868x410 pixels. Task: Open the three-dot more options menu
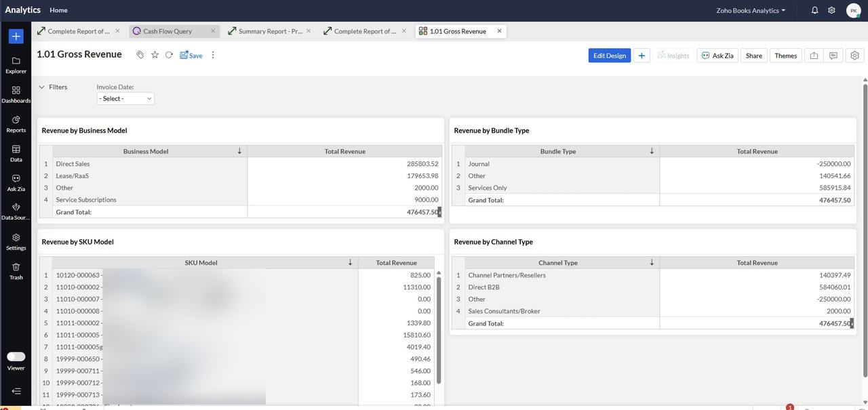(x=213, y=55)
